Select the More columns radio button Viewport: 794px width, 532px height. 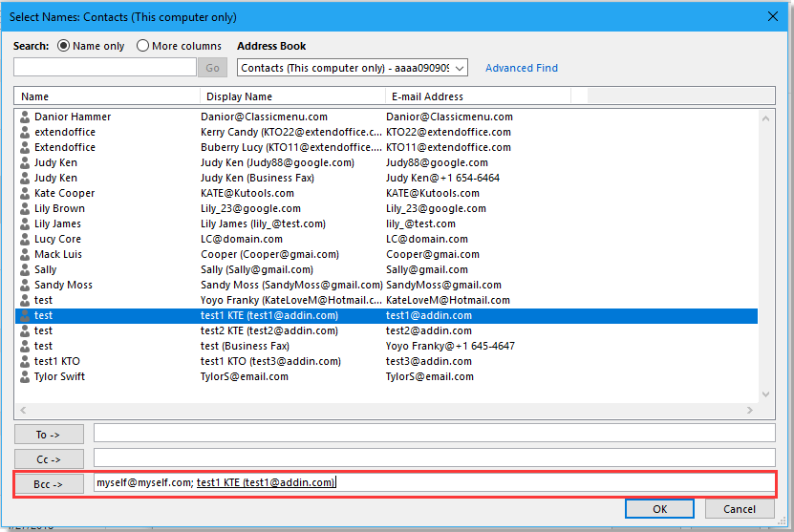(x=143, y=46)
